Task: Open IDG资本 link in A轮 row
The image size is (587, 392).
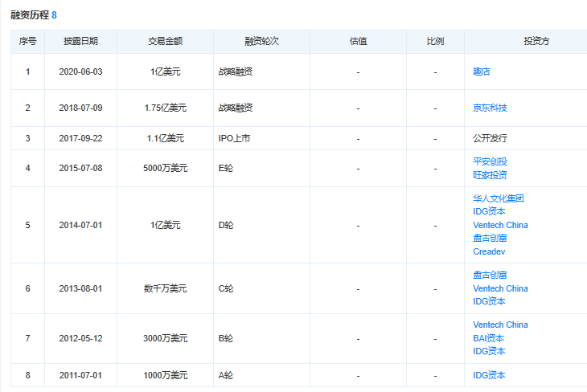Action: 489,375
